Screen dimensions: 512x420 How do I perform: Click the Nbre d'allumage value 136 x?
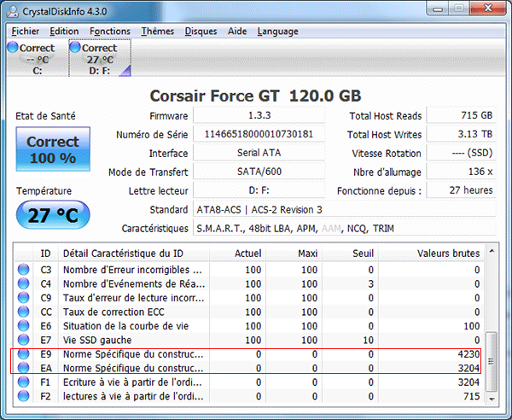(x=461, y=172)
